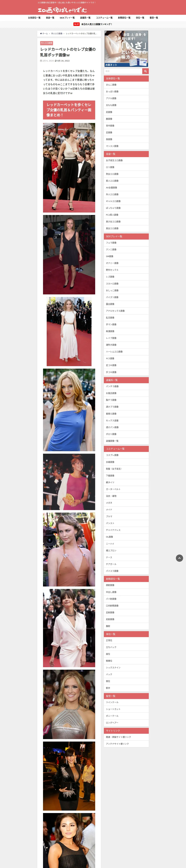Open photo of woman in white shirt dress
The image size is (186, 868).
click(69, 628)
